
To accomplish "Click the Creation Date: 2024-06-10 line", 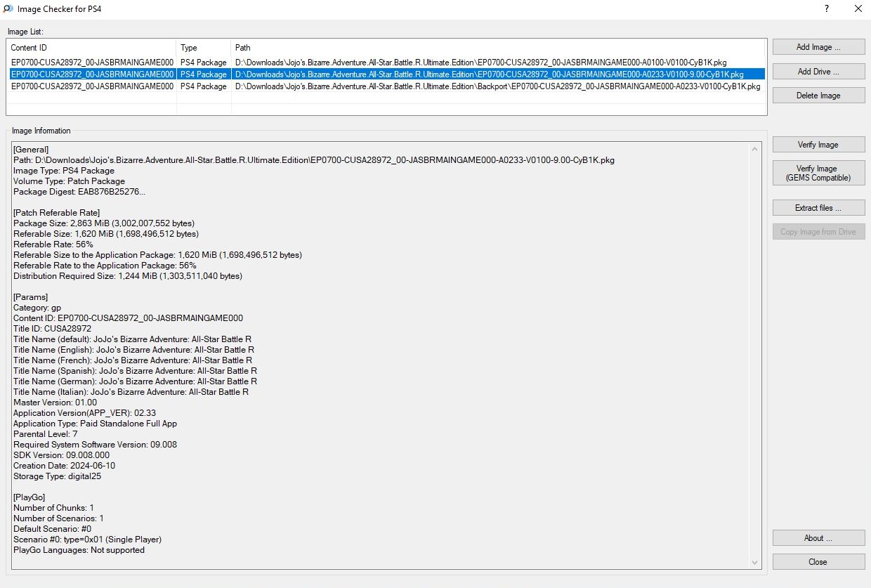I will pyautogui.click(x=64, y=466).
